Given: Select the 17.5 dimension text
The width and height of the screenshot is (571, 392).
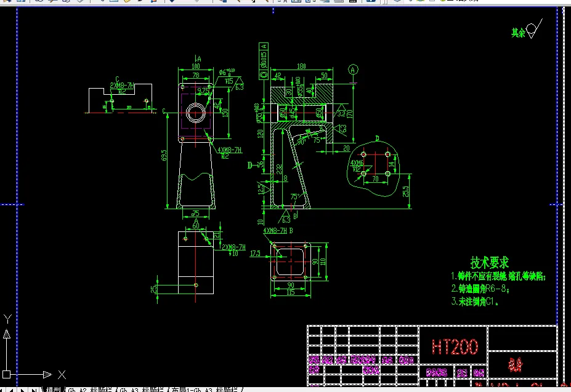Looking at the screenshot, I should (x=255, y=254).
